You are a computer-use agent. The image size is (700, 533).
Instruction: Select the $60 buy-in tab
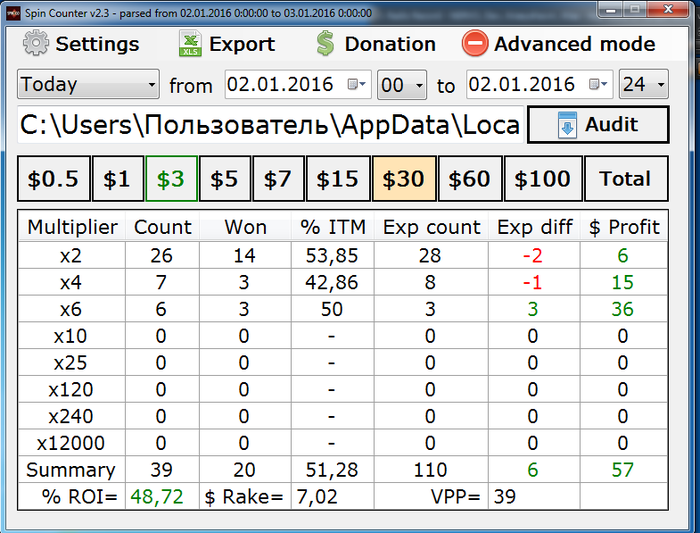[470, 179]
